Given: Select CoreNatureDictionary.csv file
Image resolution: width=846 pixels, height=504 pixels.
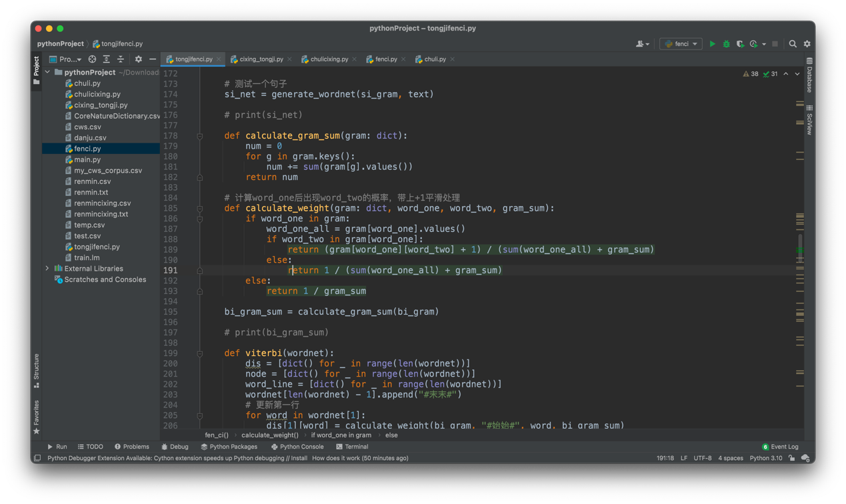Looking at the screenshot, I should 117,116.
